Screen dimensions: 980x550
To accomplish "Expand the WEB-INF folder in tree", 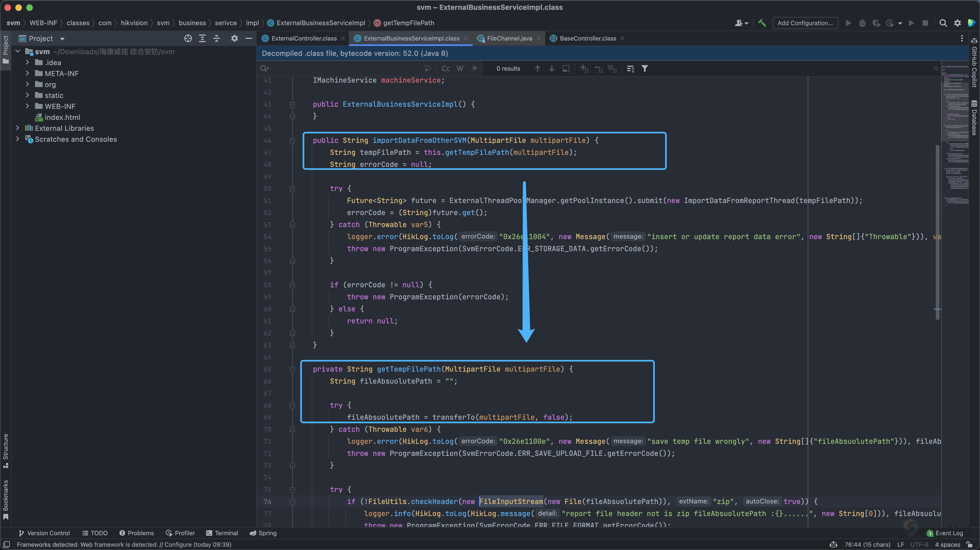I will [27, 106].
